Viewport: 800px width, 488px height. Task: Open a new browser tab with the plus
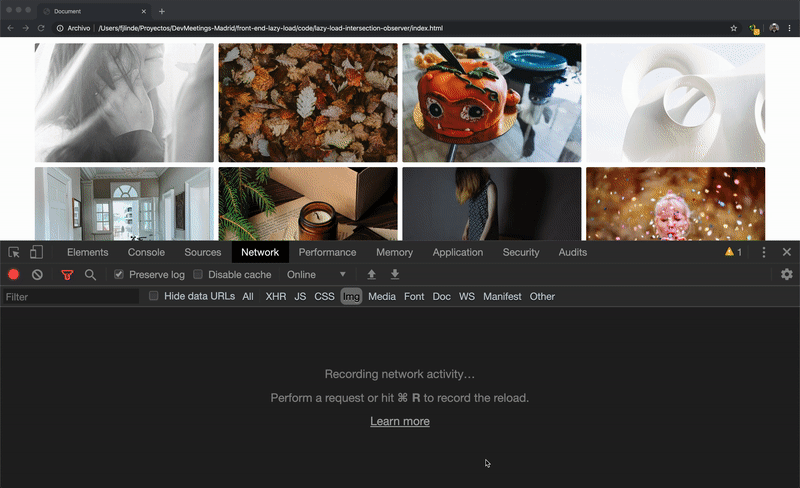click(x=162, y=11)
